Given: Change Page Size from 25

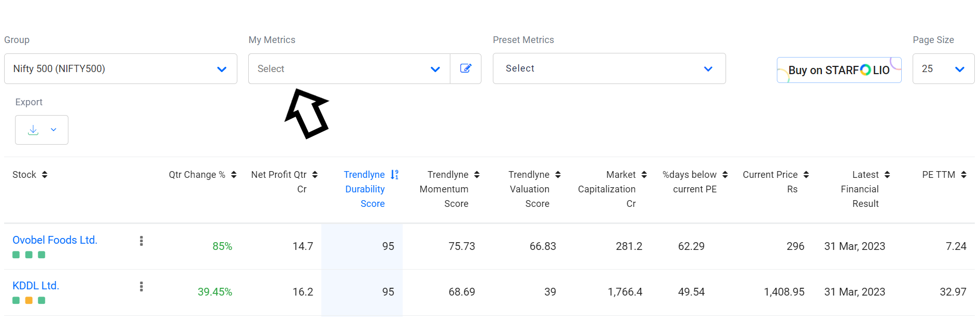Looking at the screenshot, I should coord(943,68).
